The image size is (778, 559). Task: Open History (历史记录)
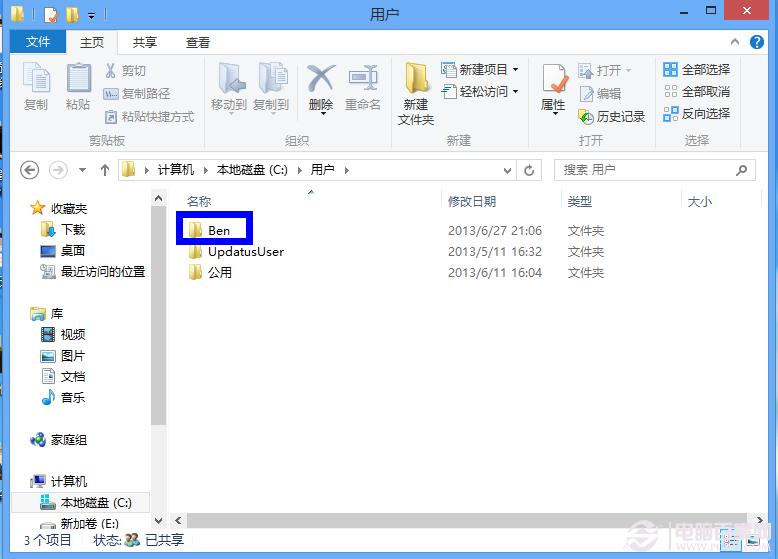tap(612, 117)
